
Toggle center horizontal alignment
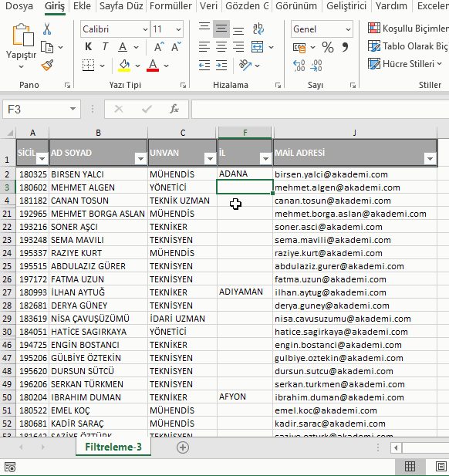coord(221,47)
